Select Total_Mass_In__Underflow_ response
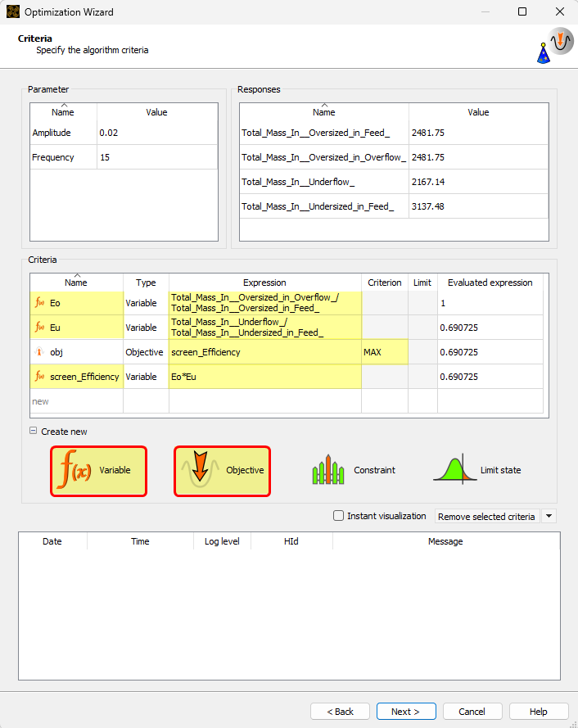Screen dimensions: 578x728 [x=324, y=182]
